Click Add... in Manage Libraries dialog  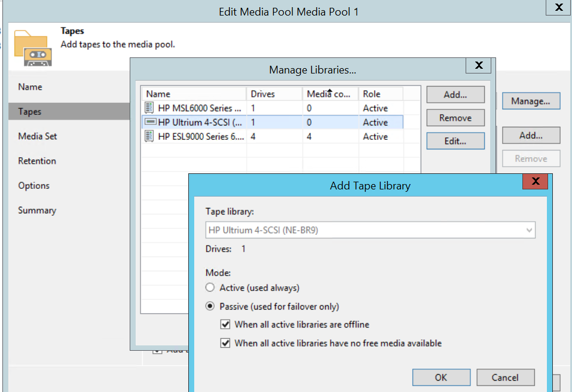coord(455,95)
